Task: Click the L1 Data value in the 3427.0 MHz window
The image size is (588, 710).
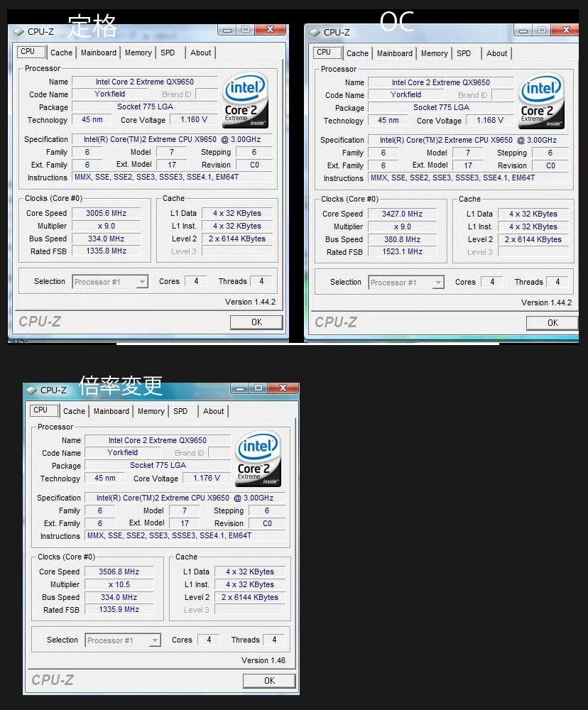Action: 533,214
